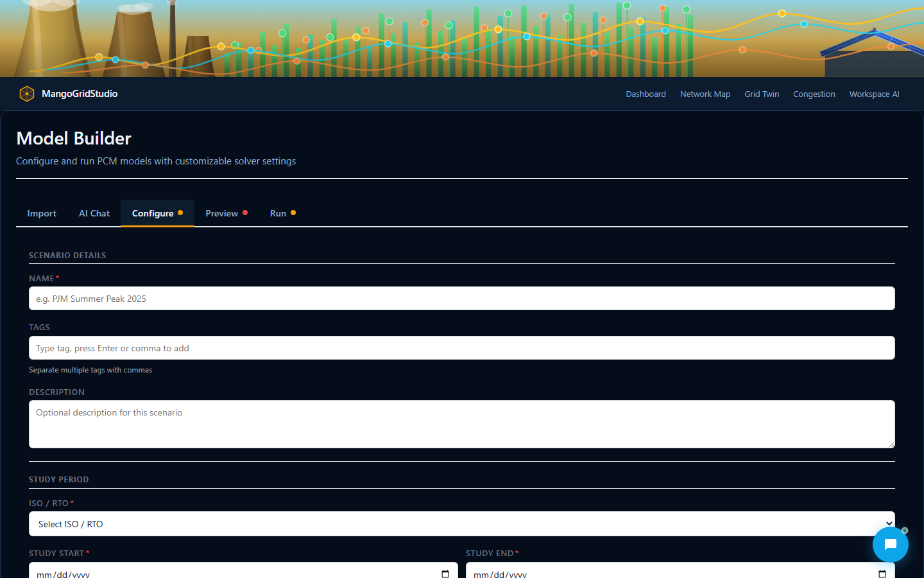The image size is (924, 578).
Task: Click the STUDY PERIOD section label
Action: pyautogui.click(x=59, y=480)
